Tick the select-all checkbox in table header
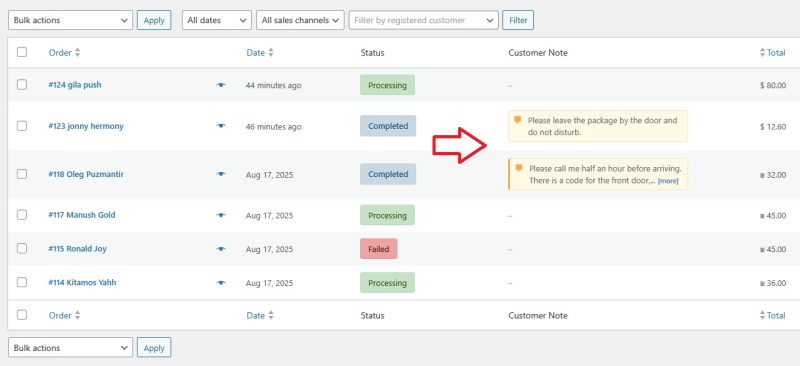The width and height of the screenshot is (800, 366). 21,52
